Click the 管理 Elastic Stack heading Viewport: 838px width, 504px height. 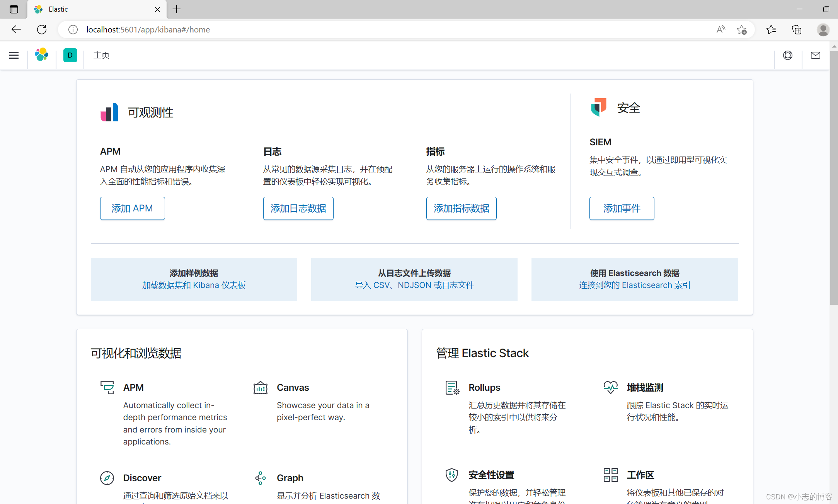pyautogui.click(x=482, y=353)
